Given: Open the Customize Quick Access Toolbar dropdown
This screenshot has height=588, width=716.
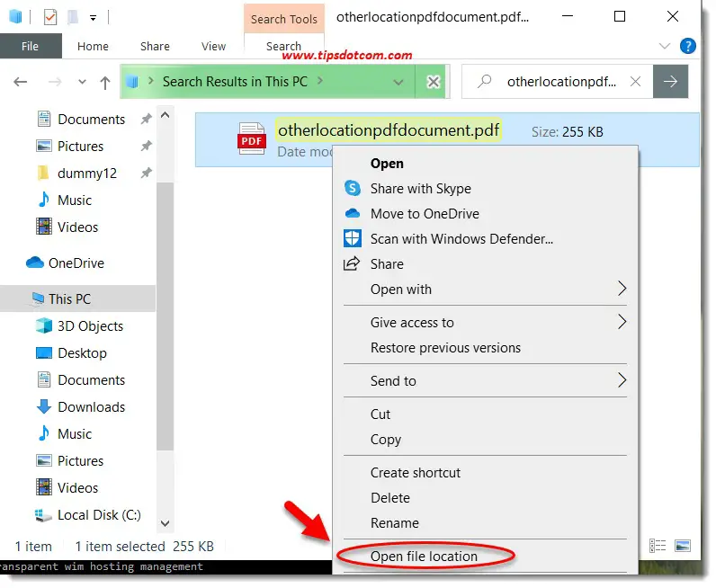Looking at the screenshot, I should tap(94, 18).
